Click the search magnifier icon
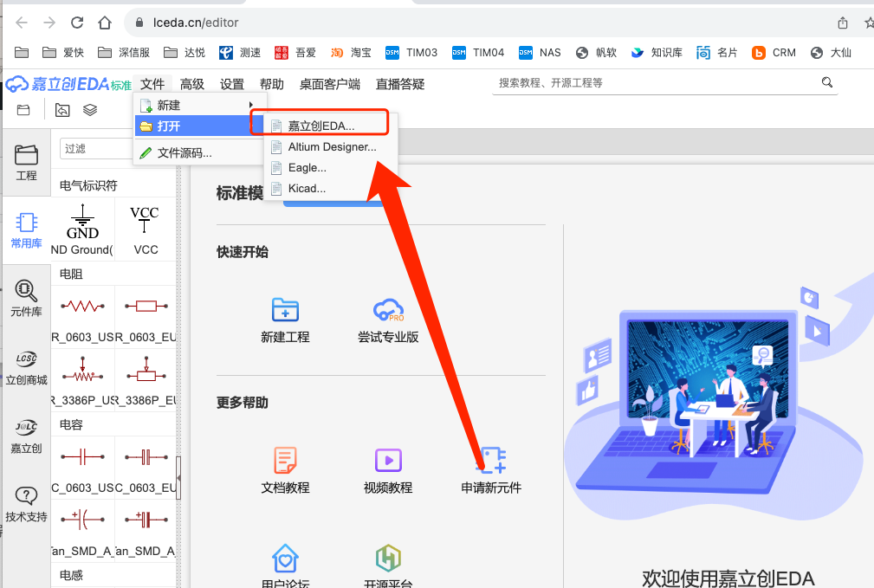The width and height of the screenshot is (874, 588). pyautogui.click(x=827, y=82)
